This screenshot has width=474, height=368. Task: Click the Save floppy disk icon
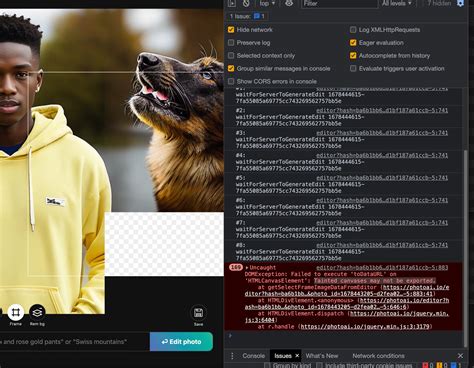tap(198, 313)
